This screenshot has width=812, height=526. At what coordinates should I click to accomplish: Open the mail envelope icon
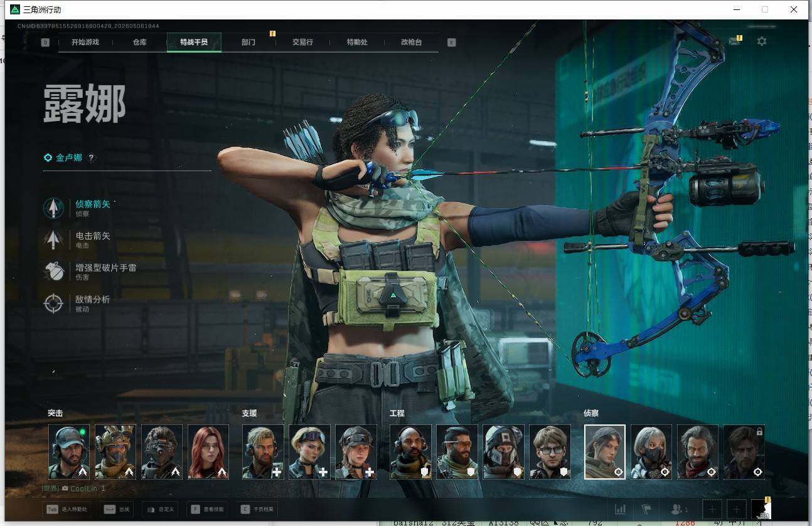[734, 41]
